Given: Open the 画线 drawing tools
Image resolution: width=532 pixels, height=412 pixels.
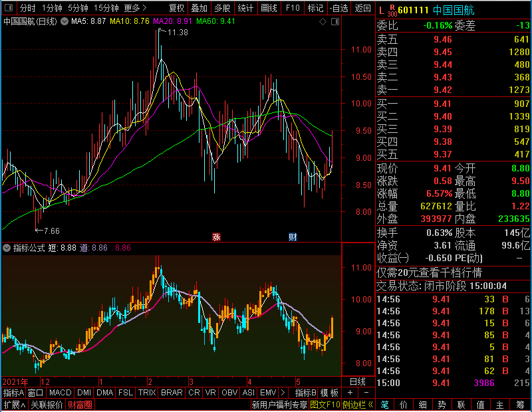Looking at the screenshot, I should [x=269, y=8].
